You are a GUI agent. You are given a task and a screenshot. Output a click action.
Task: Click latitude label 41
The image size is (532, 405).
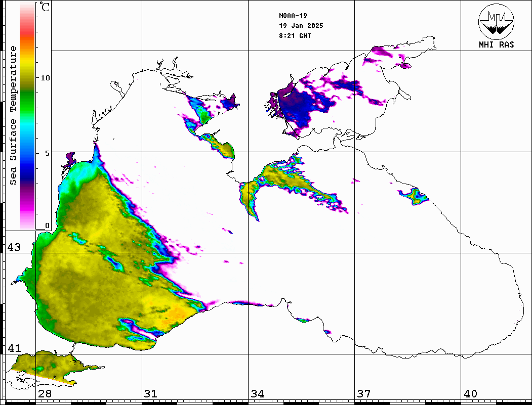tap(14, 348)
